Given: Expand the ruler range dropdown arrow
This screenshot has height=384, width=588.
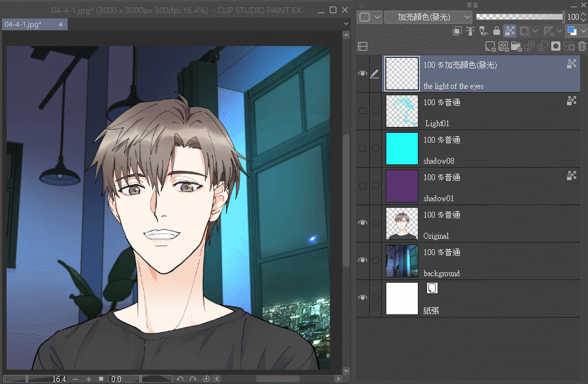Looking at the screenshot, I should pos(559,31).
